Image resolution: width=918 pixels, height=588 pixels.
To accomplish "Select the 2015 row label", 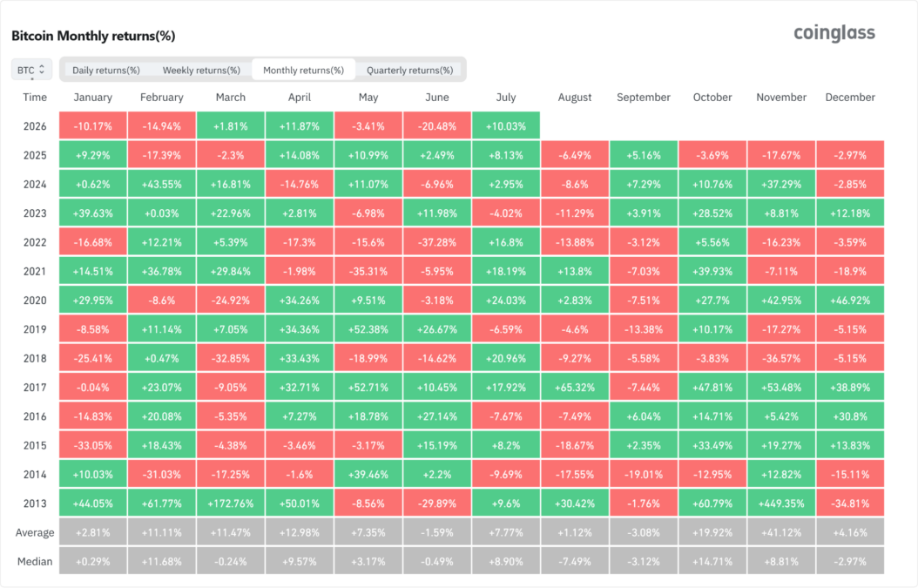I will (x=35, y=445).
